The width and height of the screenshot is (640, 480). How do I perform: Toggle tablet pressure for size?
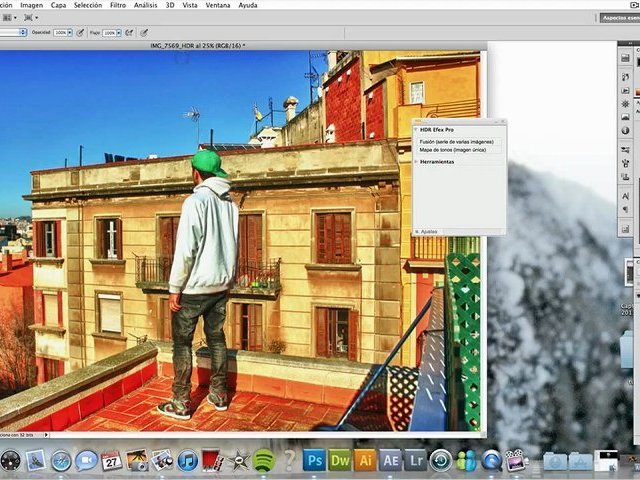coord(144,33)
